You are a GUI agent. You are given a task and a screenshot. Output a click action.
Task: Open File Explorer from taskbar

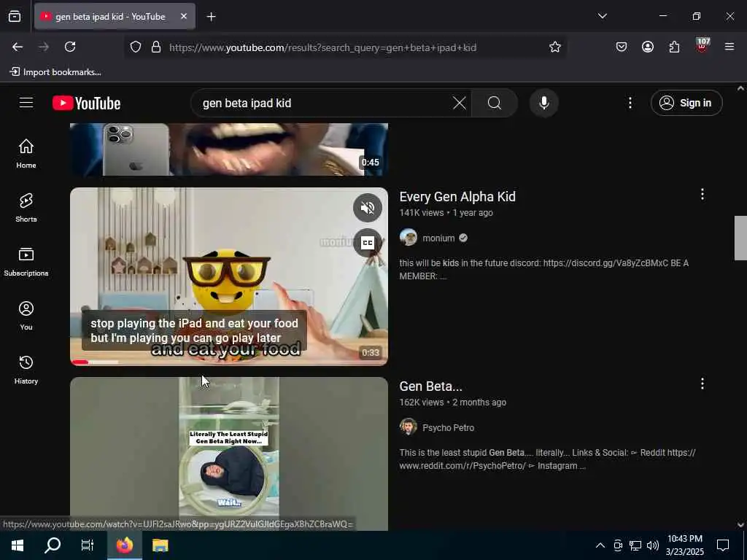click(x=160, y=545)
